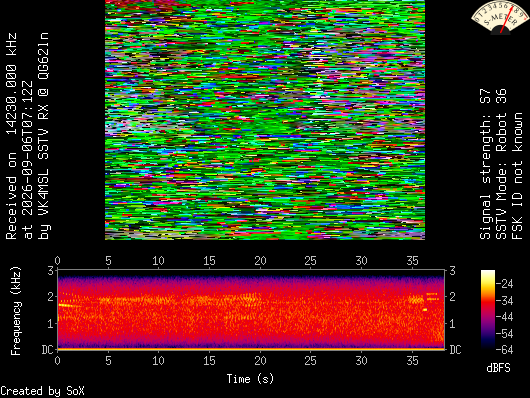Select the 'FSK ID not known' text
The height and width of the screenshot is (398, 530).
coord(517,176)
